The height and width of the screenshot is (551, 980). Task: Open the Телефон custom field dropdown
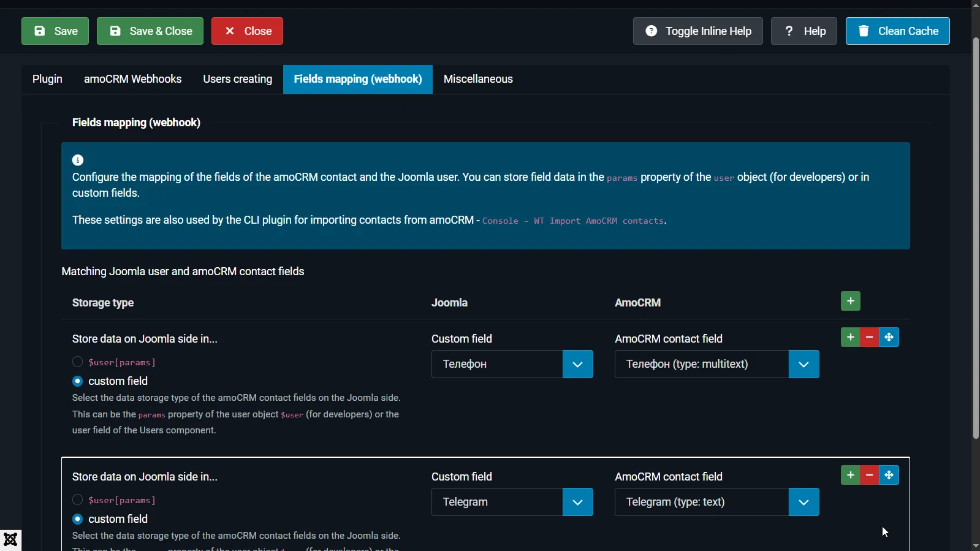[512, 364]
